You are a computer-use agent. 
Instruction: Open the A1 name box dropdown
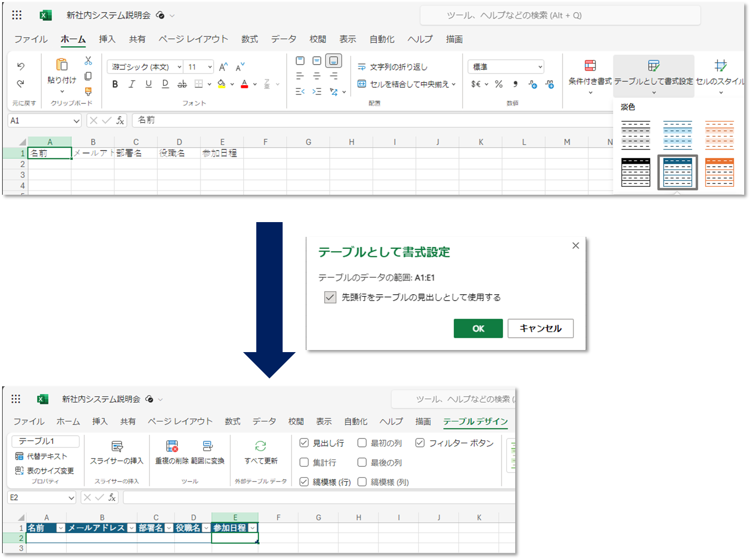pos(76,121)
